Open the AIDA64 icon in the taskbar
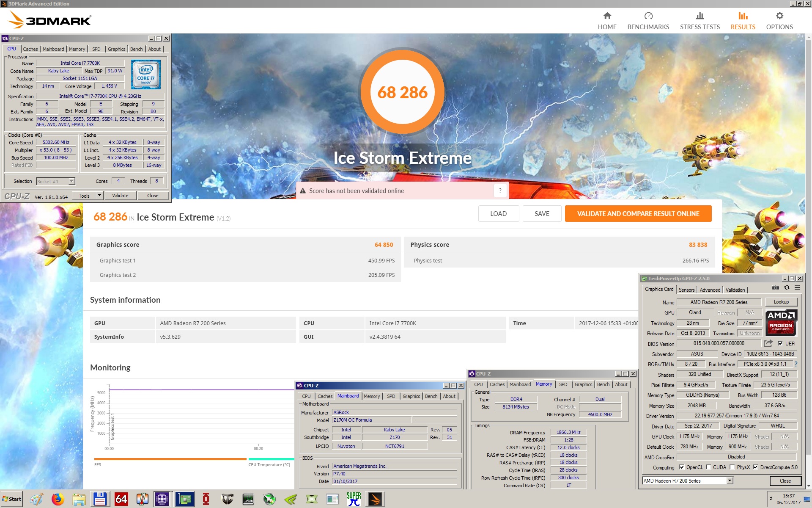The width and height of the screenshot is (812, 508). 121,499
